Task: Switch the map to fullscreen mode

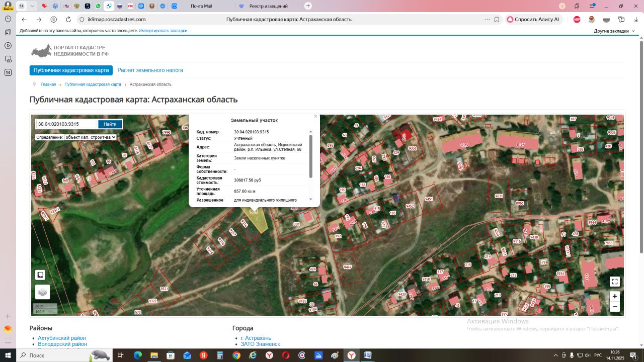Action: pyautogui.click(x=614, y=282)
